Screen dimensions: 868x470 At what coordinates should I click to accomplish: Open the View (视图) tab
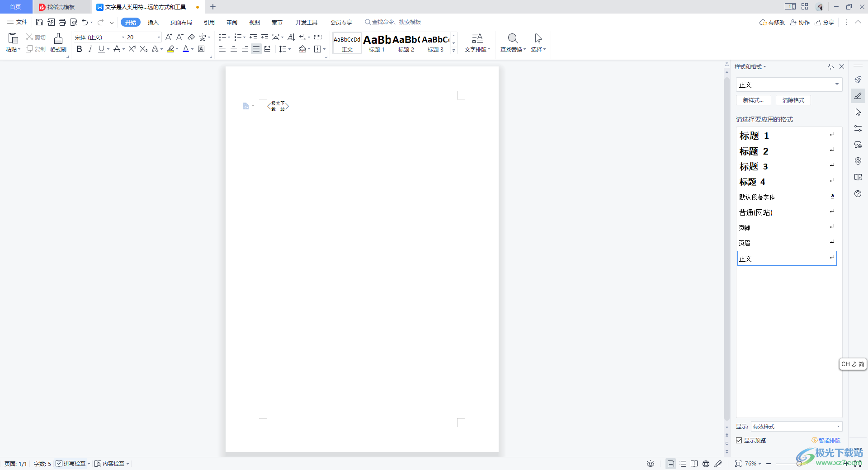click(255, 22)
